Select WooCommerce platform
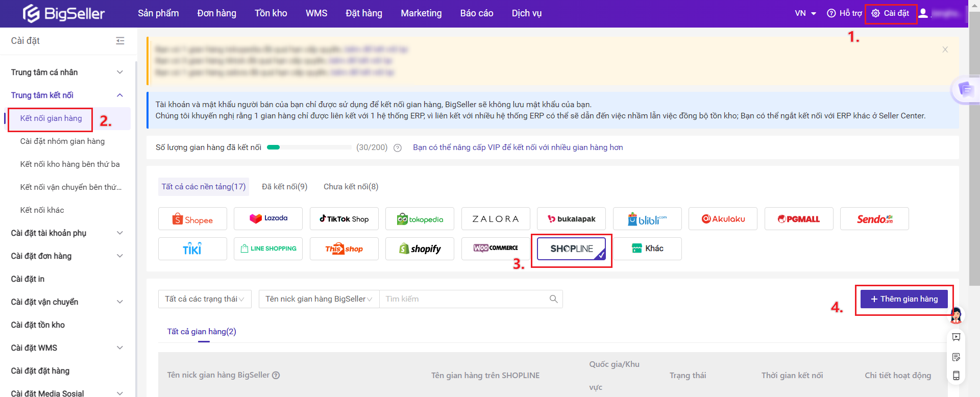This screenshot has width=980, height=397. click(496, 249)
